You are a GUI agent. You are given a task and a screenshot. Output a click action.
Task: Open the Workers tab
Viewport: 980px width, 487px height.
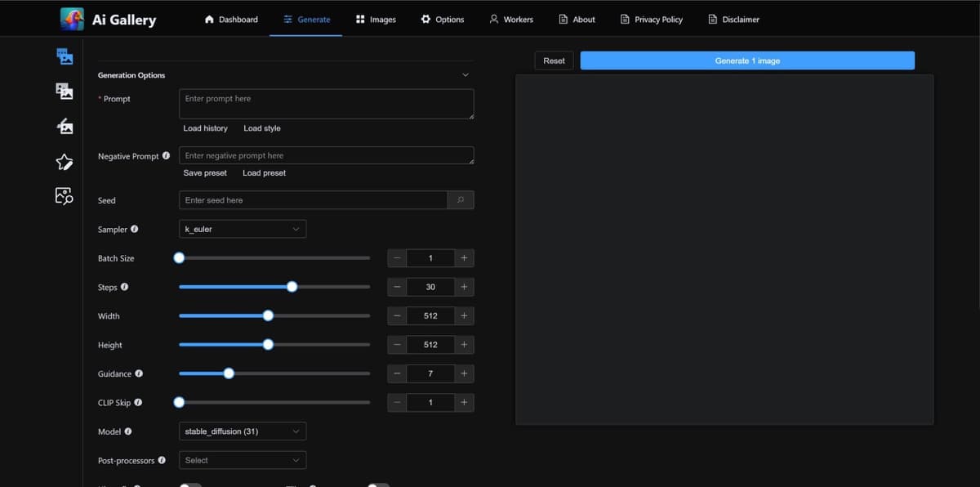tap(511, 20)
